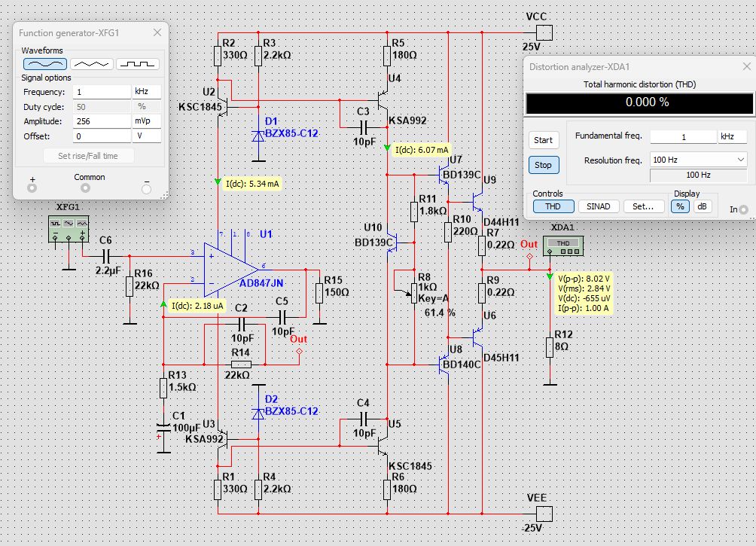Click the Start button in distortion analyzer
This screenshot has height=546, width=756.
click(544, 140)
